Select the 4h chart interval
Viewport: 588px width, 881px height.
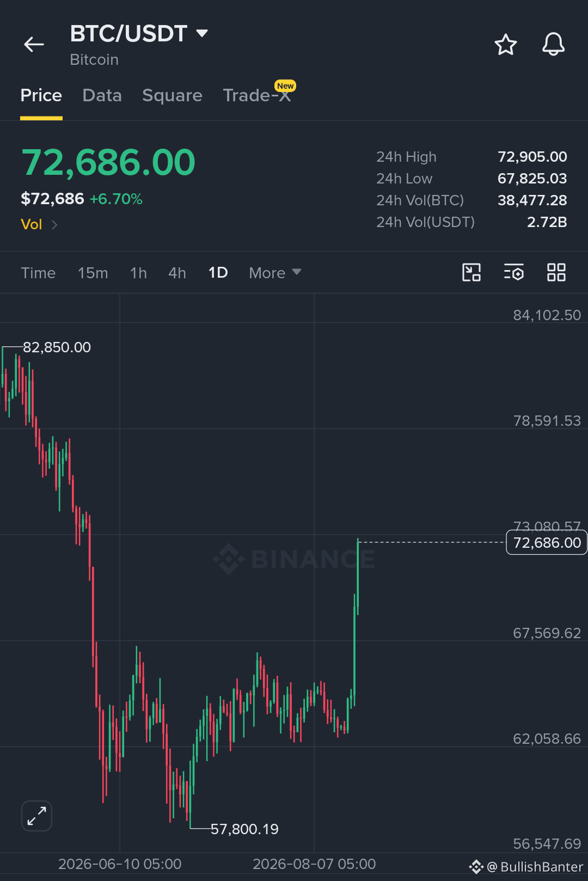coord(177,273)
